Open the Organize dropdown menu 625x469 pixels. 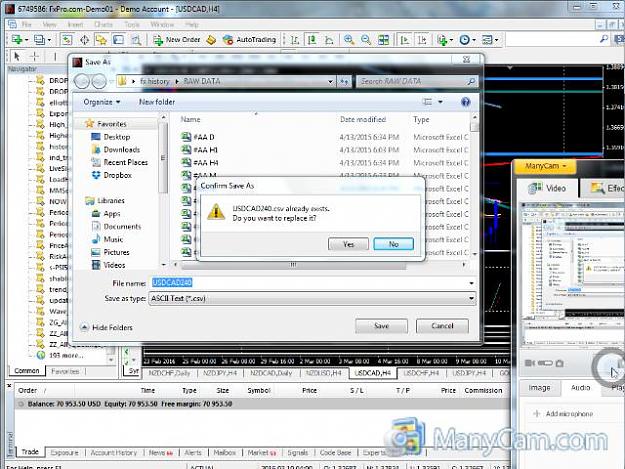pos(102,102)
